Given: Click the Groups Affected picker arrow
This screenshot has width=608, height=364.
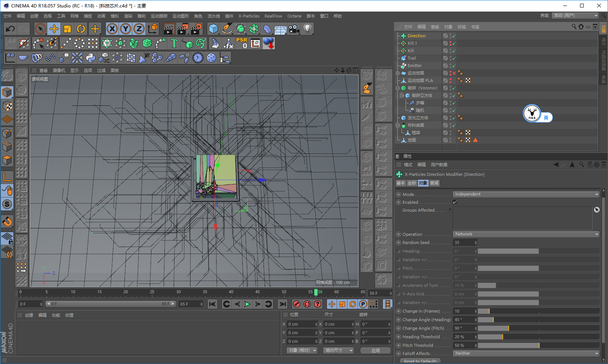Looking at the screenshot, I should coord(596,210).
